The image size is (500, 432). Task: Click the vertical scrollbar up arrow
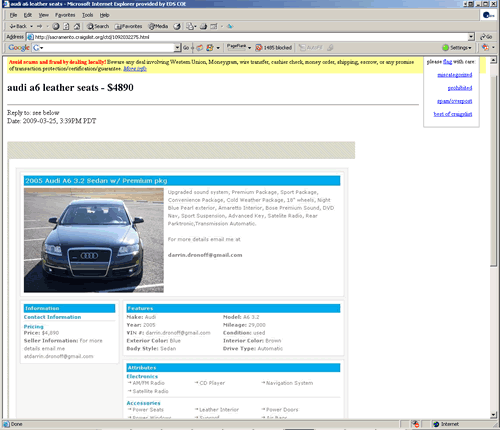(x=494, y=60)
